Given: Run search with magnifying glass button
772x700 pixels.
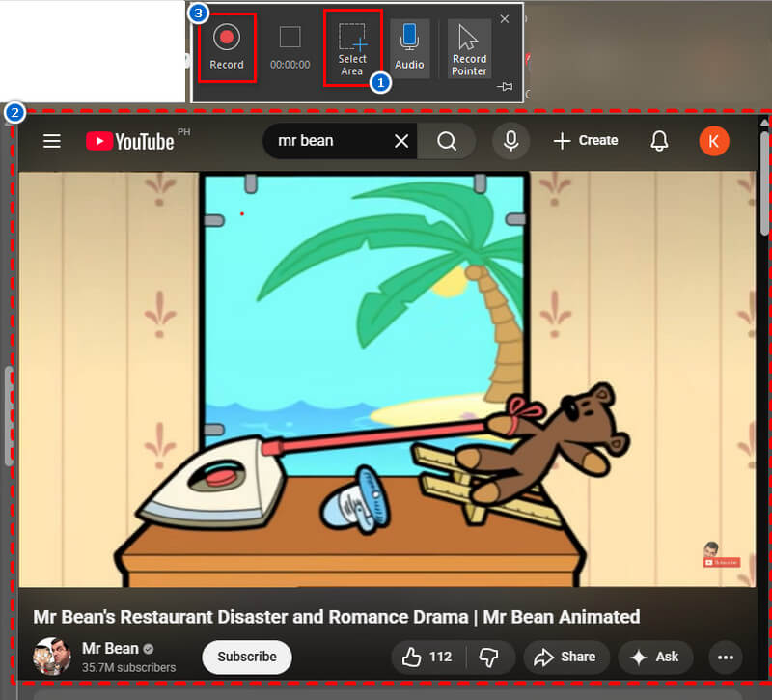Looking at the screenshot, I should pyautogui.click(x=446, y=141).
